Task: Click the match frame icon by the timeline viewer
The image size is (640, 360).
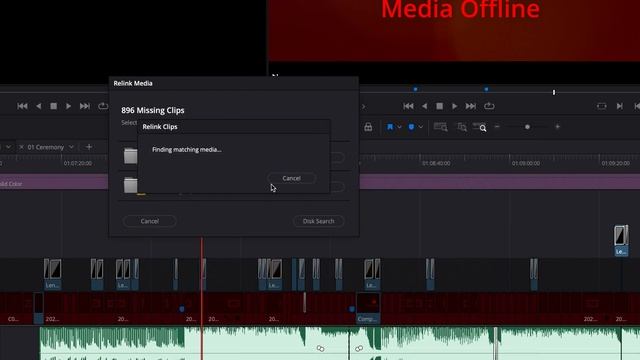Action: pos(602,106)
